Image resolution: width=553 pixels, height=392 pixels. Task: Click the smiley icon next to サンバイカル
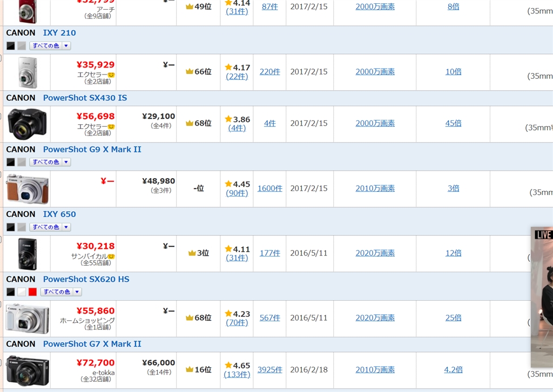[x=111, y=256]
